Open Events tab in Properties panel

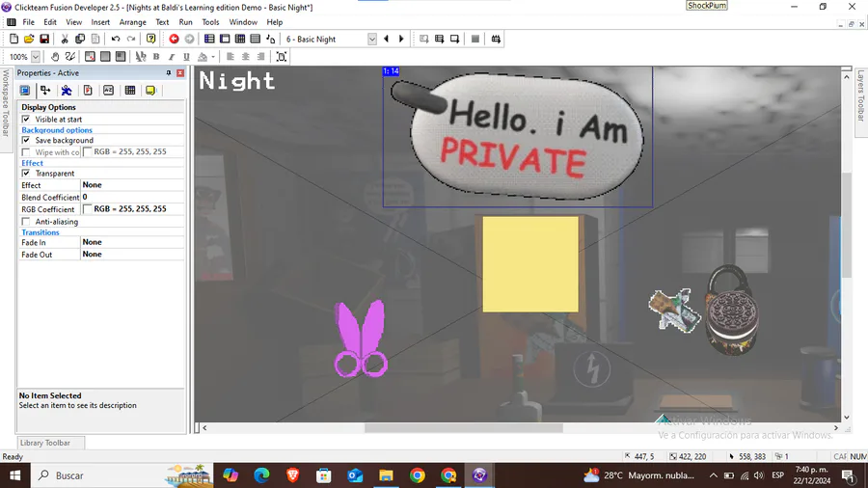point(130,91)
